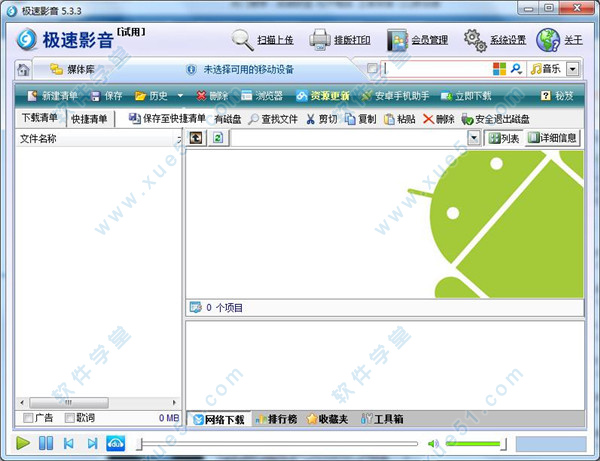
Task: Toggle the 广告 checkbox
Action: point(28,418)
